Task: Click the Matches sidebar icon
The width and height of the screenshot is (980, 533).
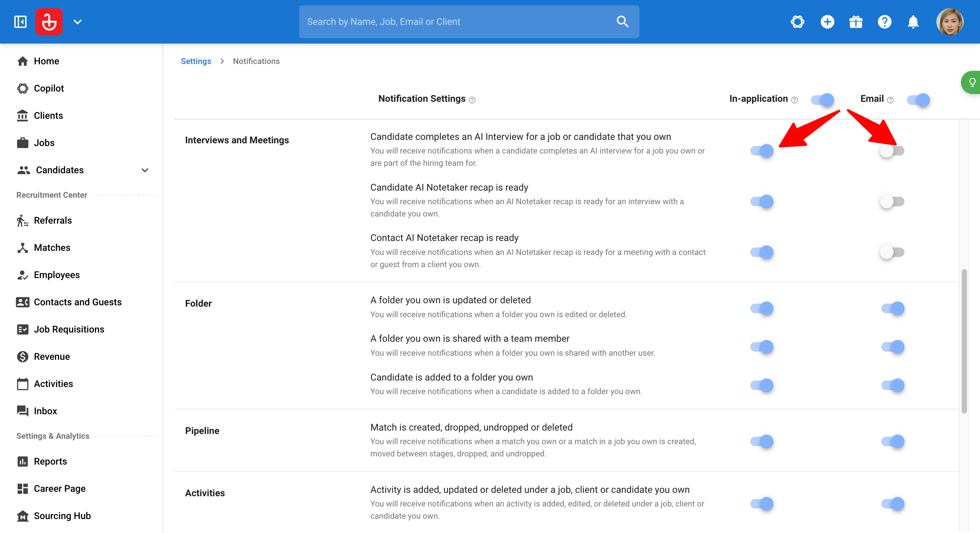Action: click(22, 248)
